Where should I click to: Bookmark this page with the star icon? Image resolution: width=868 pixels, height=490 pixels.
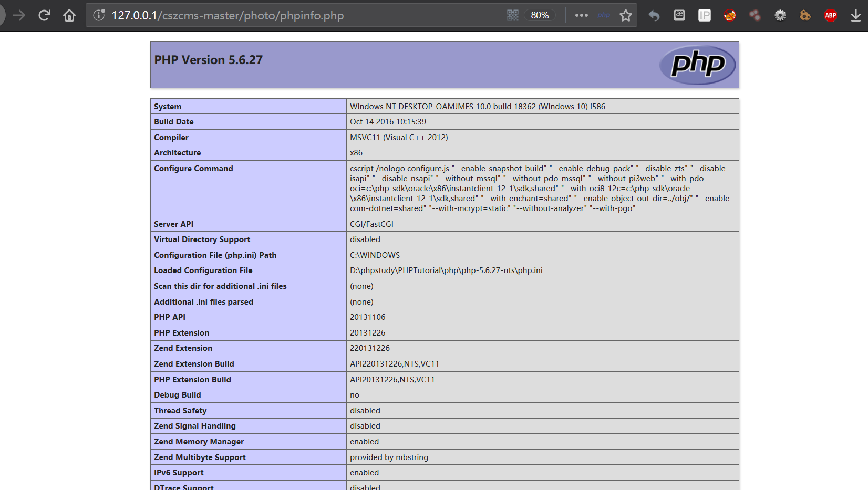626,16
